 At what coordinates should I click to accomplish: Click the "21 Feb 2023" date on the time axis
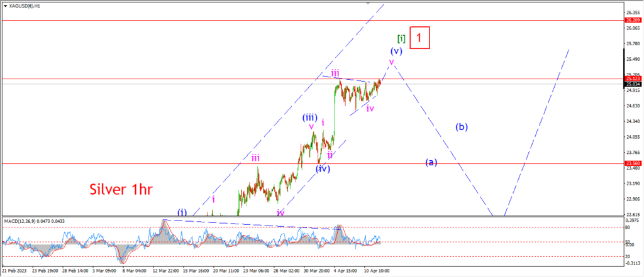14,271
